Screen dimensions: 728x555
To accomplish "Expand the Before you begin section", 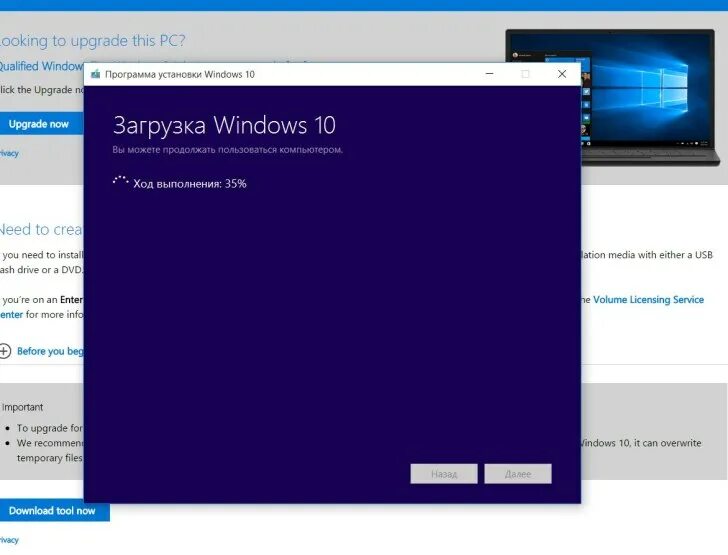I will point(50,351).
